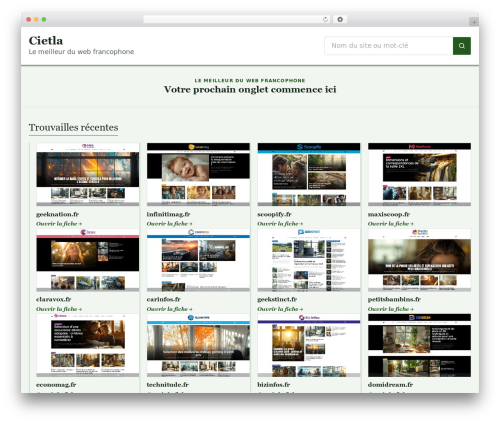Viewport: 500px width, 423px height.
Task: Click the 'Votre prochain onglet commence ici' headline
Action: 250,89
